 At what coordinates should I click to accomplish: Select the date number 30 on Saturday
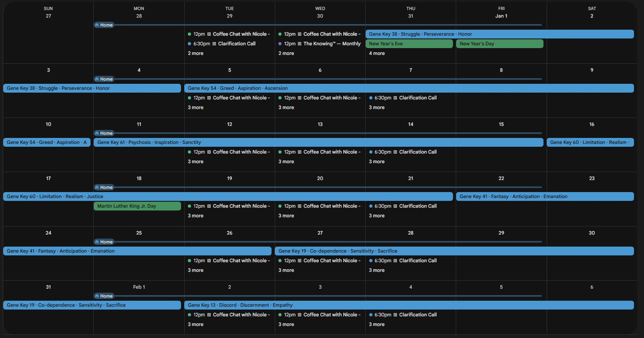click(x=592, y=233)
